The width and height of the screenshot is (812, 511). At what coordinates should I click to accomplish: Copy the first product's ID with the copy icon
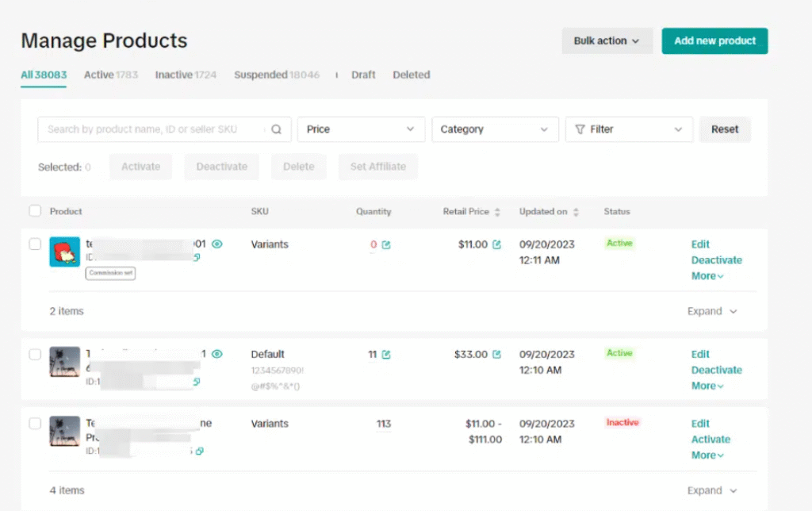[x=197, y=258]
